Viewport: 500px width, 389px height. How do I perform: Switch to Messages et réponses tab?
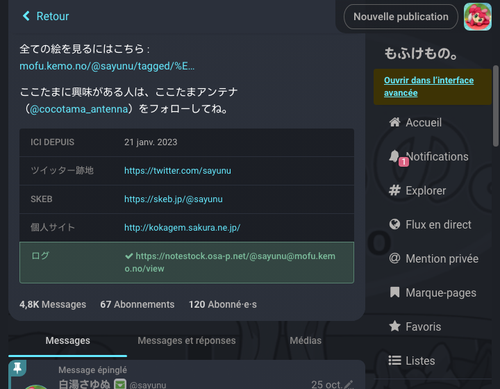point(187,341)
